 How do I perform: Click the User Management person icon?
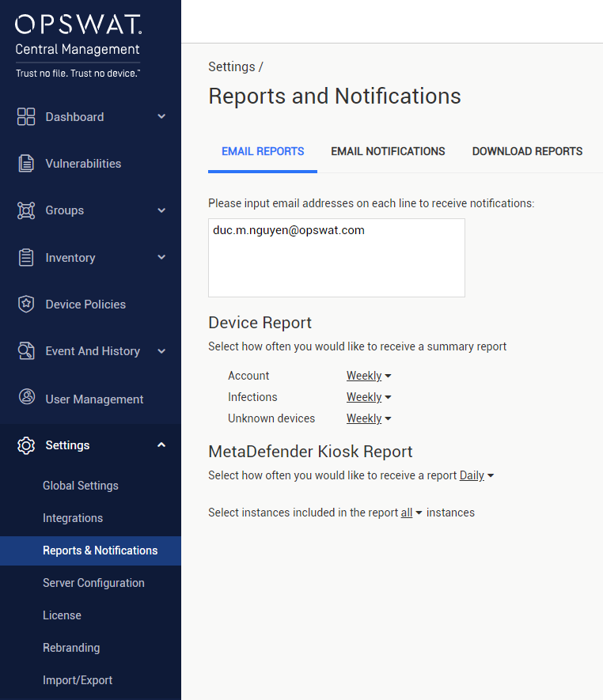26,396
